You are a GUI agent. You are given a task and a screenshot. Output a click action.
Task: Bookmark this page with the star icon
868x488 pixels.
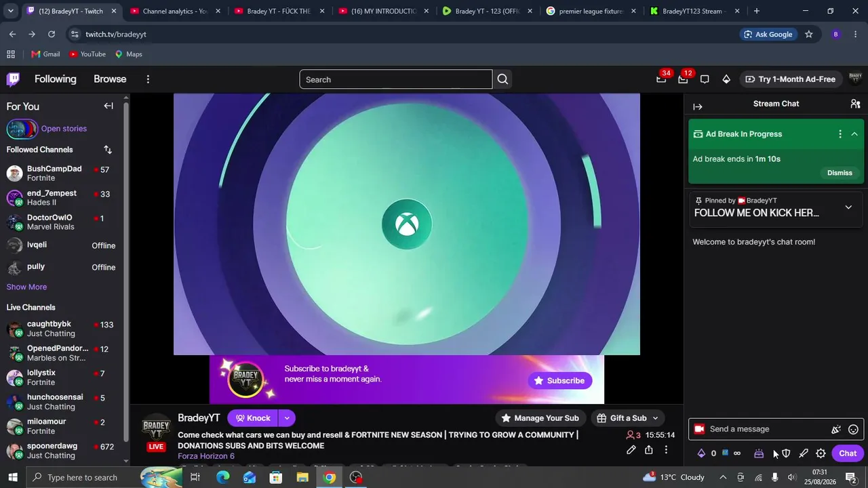tap(808, 35)
